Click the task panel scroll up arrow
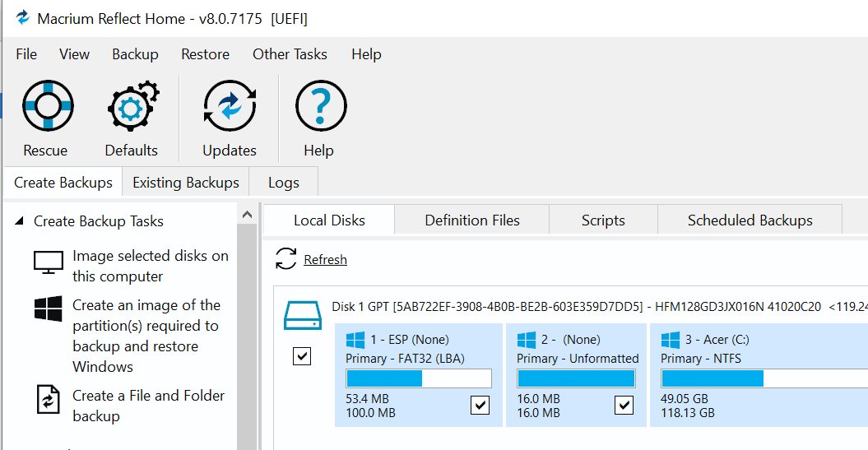The image size is (868, 450). pos(248,215)
